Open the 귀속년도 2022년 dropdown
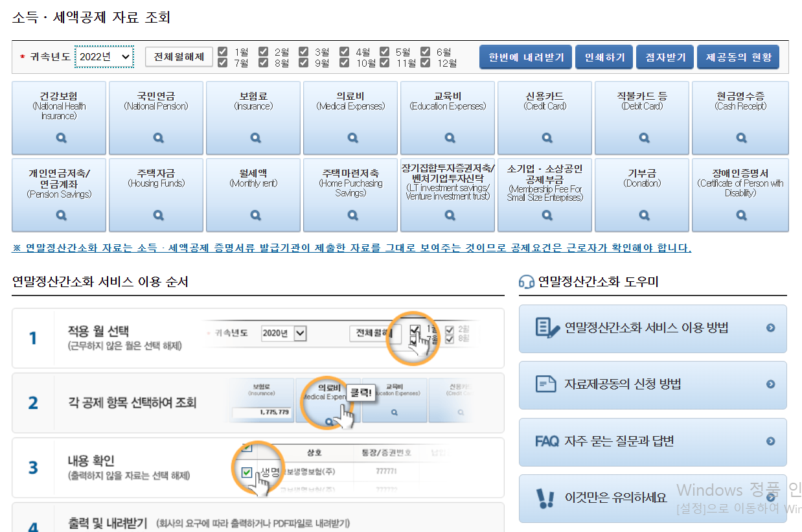This screenshot has width=802, height=532. [x=104, y=56]
